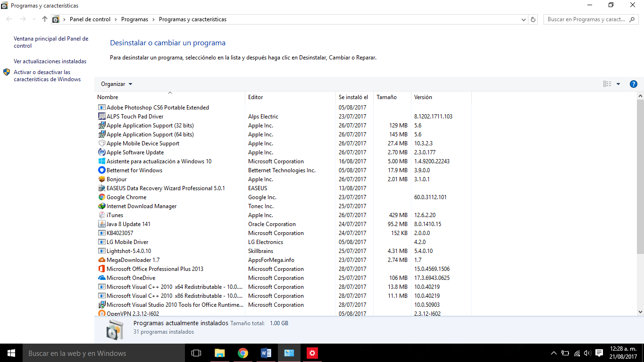Select Apple Application Support (64 bits)
Screen dimensions: 644x362
(x=150, y=135)
